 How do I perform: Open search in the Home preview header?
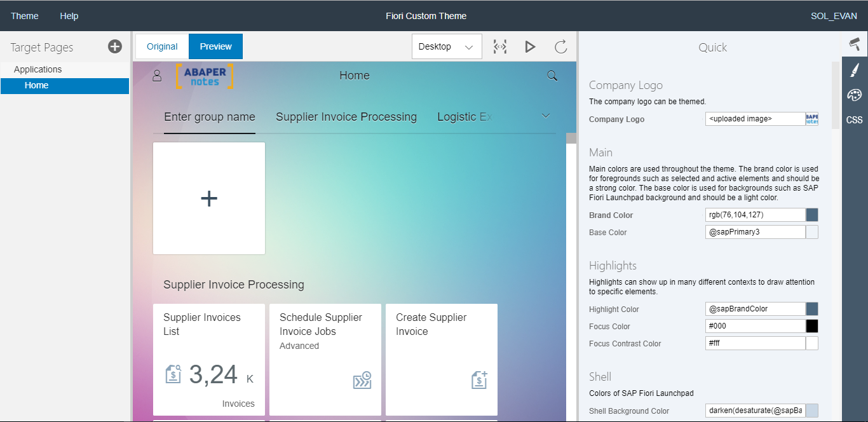(552, 75)
